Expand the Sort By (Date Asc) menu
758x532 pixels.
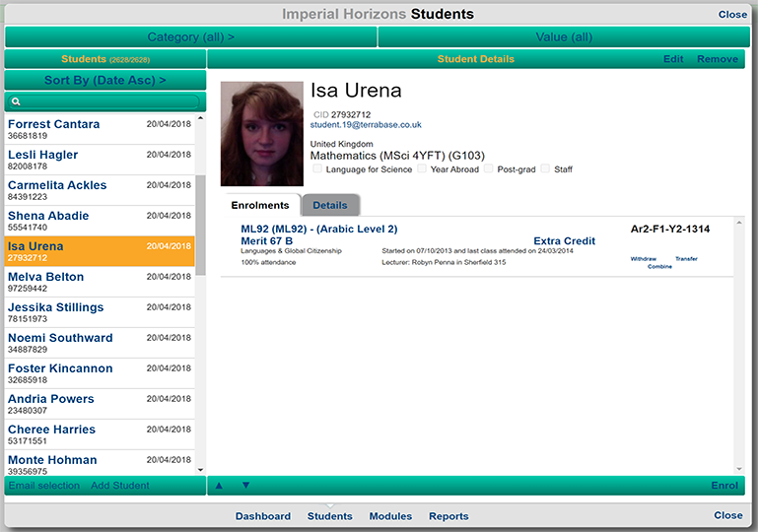point(104,80)
